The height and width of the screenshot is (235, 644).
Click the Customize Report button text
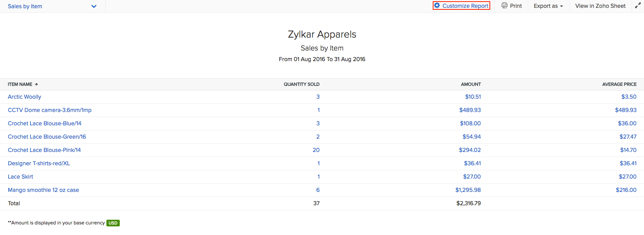pos(465,6)
